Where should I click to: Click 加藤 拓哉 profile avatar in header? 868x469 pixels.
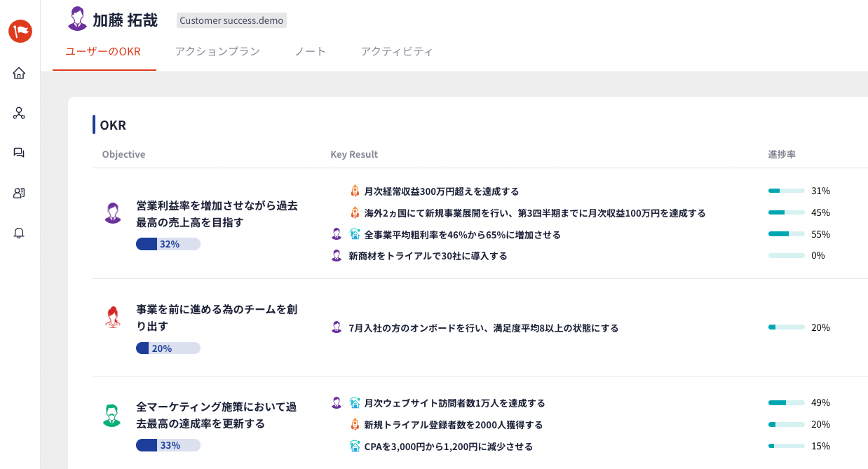pyautogui.click(x=77, y=19)
